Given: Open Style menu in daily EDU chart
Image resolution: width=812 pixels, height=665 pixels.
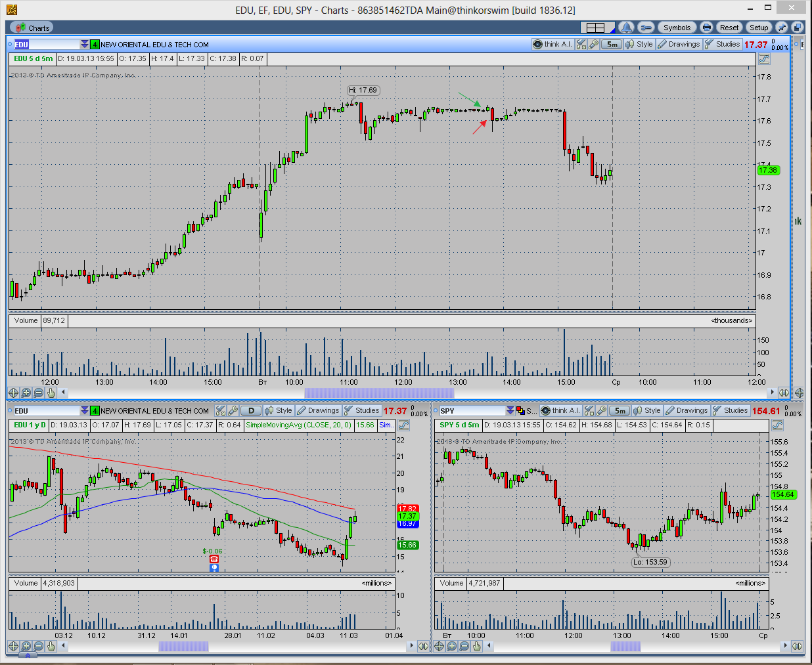Looking at the screenshot, I should [x=278, y=410].
